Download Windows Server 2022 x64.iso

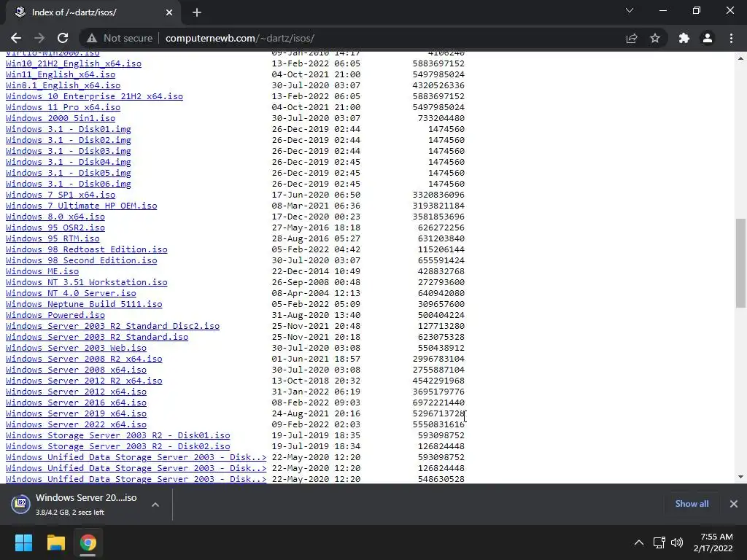click(x=76, y=425)
